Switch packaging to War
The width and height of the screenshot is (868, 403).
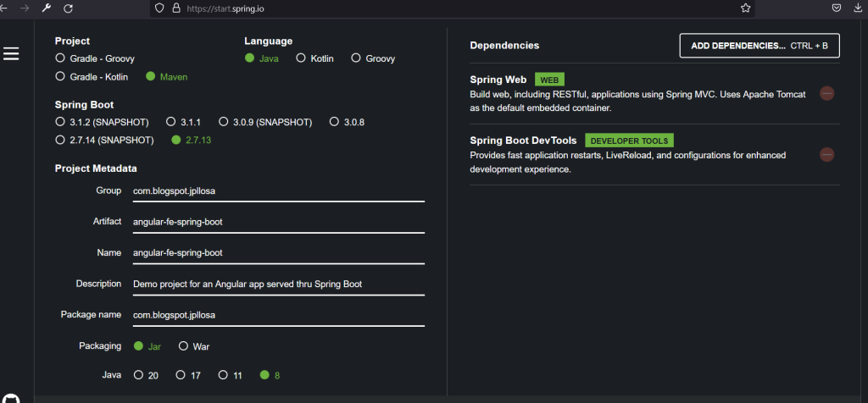point(183,346)
